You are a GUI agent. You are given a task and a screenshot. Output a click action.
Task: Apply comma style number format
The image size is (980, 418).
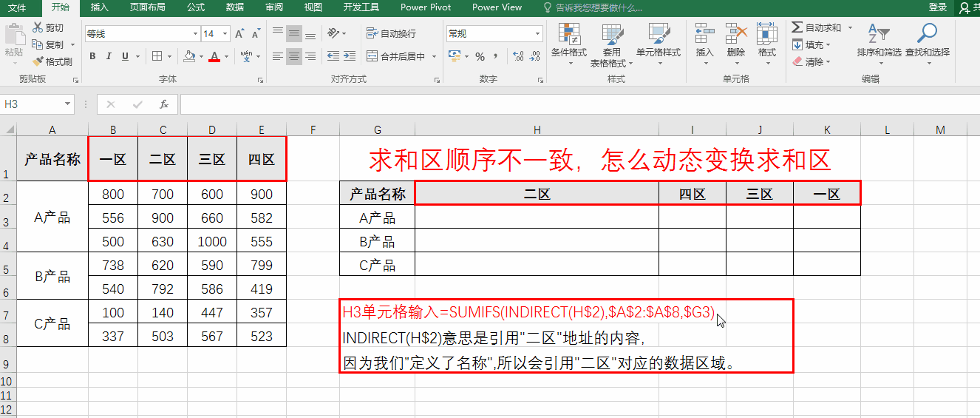pyautogui.click(x=494, y=56)
